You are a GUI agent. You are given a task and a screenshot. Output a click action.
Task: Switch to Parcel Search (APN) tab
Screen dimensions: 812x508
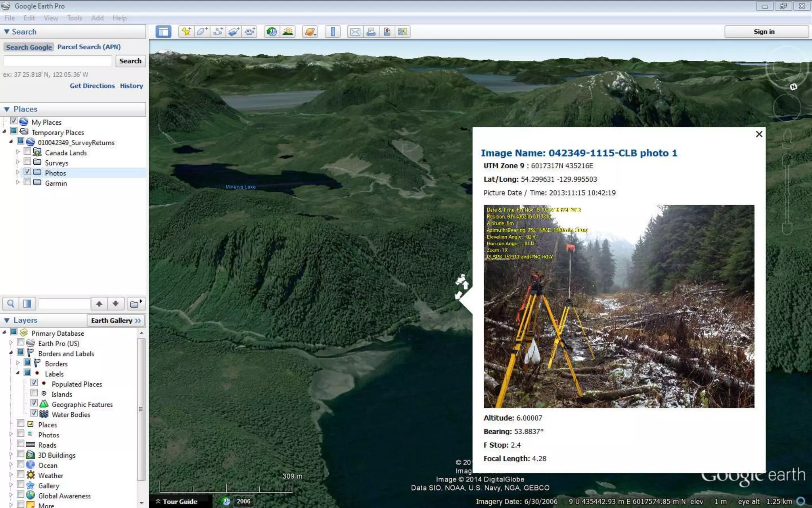tap(89, 47)
